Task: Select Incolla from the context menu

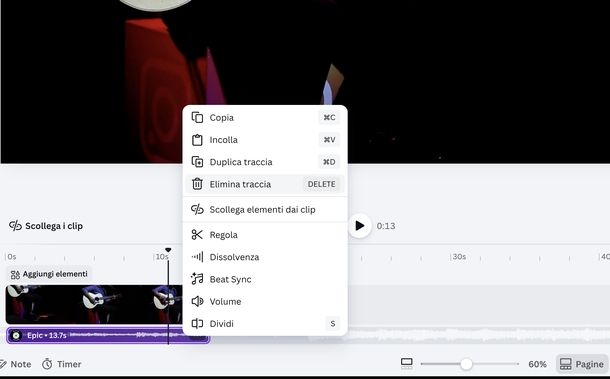Action: pos(265,140)
